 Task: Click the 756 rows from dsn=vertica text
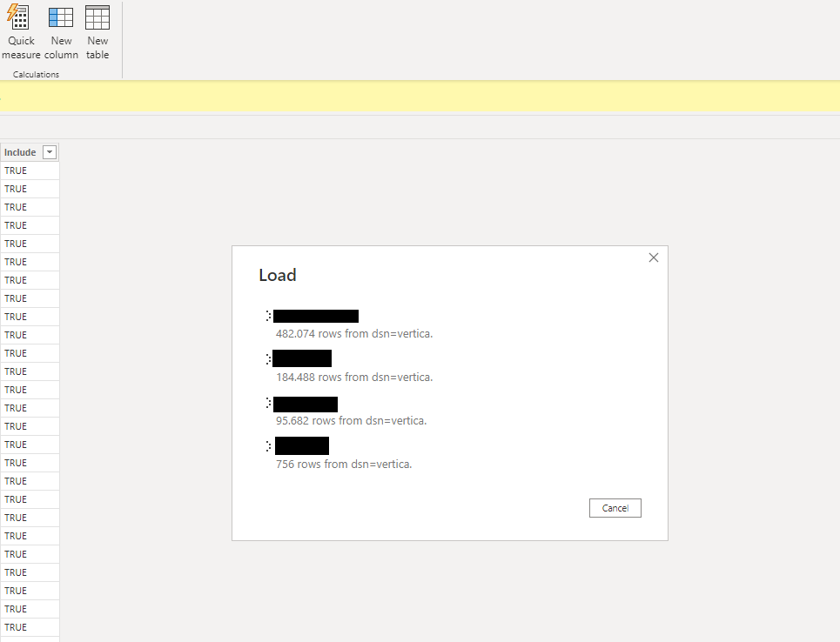tap(344, 464)
